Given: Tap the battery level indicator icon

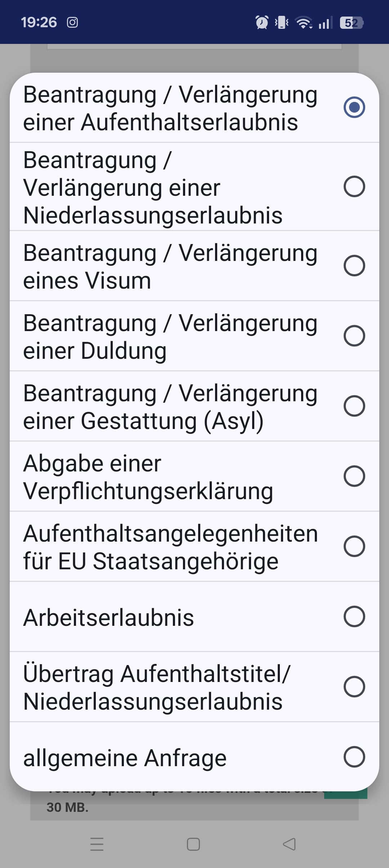Looking at the screenshot, I should point(351,23).
